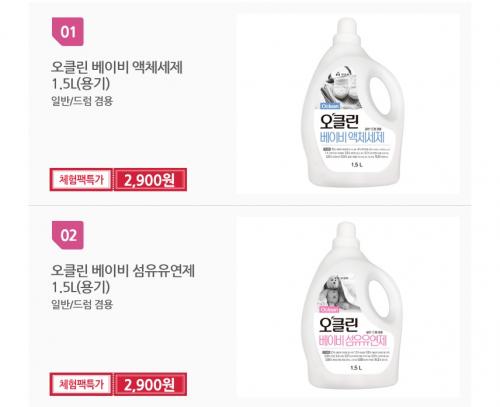The image size is (500, 407).
Task: Click the 체험팩특가 label for product 02
Action: tap(81, 384)
